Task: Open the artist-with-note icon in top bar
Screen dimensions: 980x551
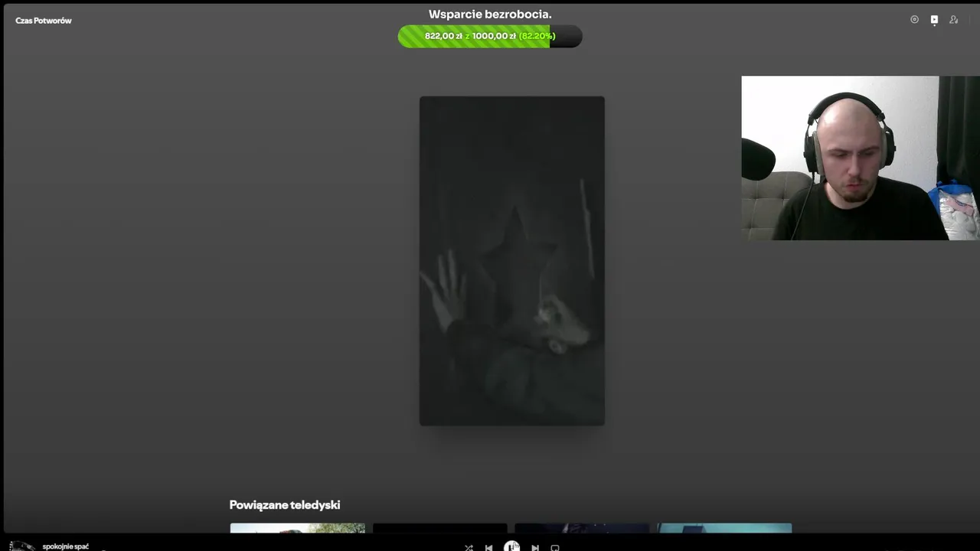Action: click(x=954, y=20)
